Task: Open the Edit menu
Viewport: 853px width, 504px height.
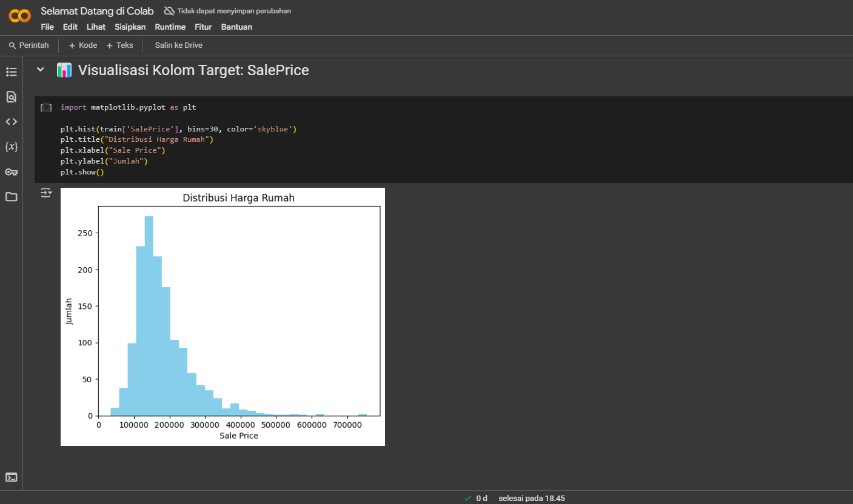Action: (x=70, y=27)
